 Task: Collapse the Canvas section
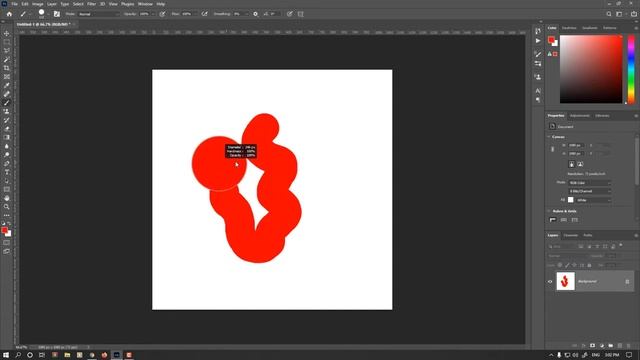[549, 137]
